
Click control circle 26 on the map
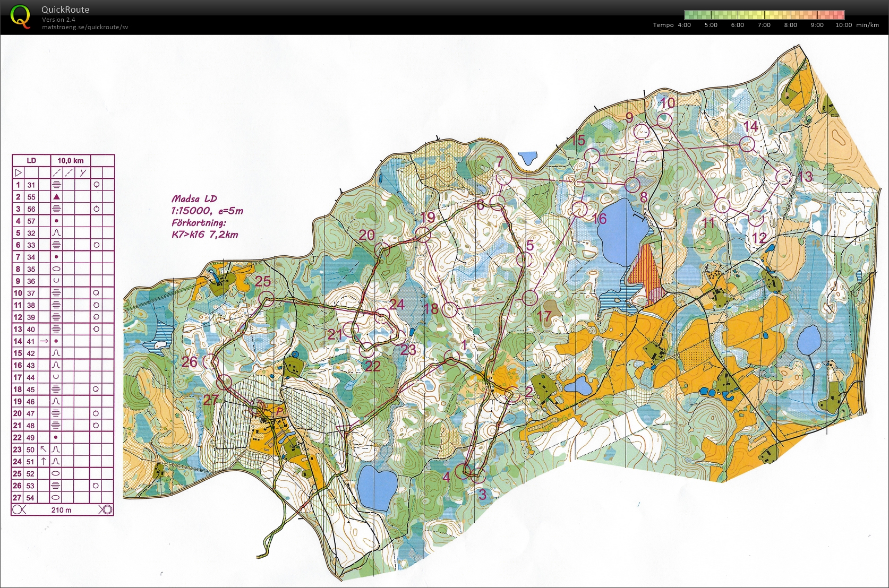pos(211,361)
